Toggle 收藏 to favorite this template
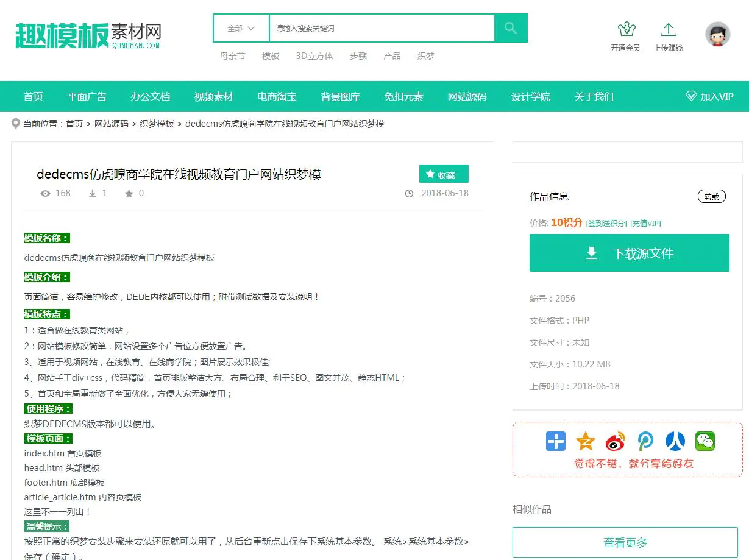The width and height of the screenshot is (749, 560). pyautogui.click(x=444, y=174)
